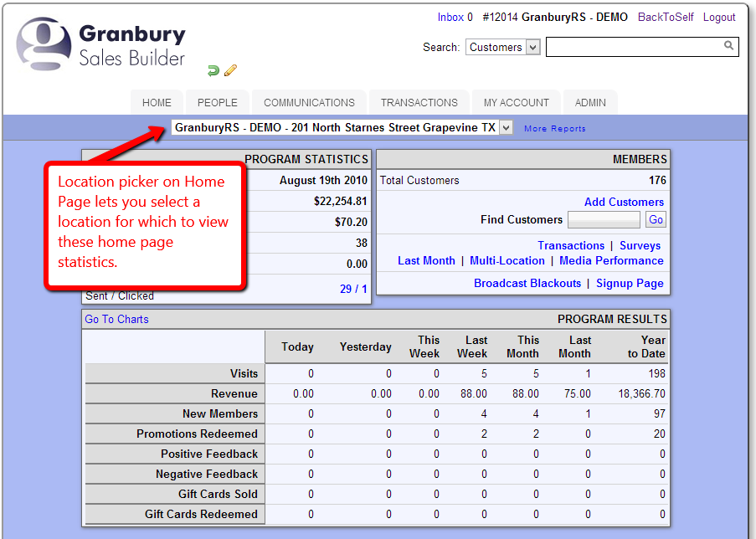Open the GranburyRS location picker dropdown
Screen dimensions: 756x539
point(342,128)
